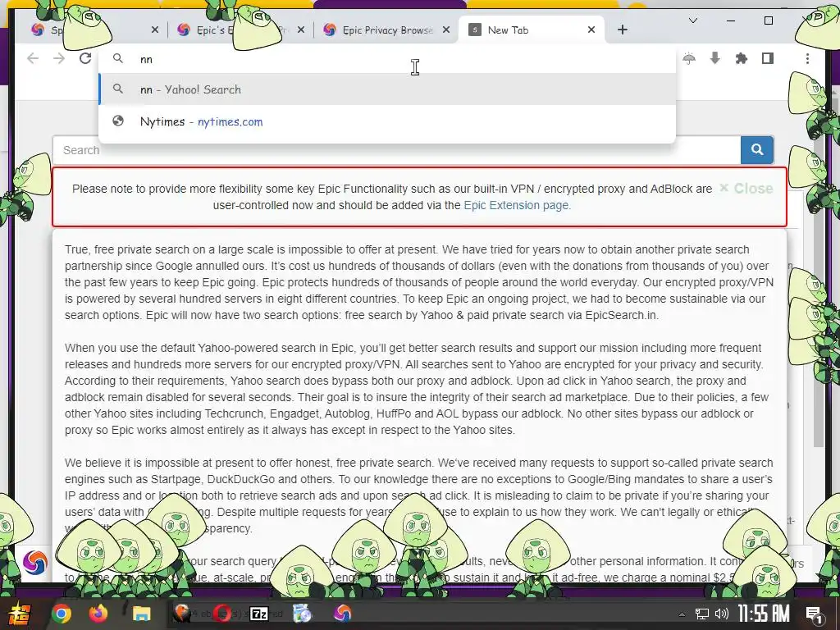The width and height of the screenshot is (840, 630).
Task: Click the taskbar icon left of Opera
Action: (182, 614)
